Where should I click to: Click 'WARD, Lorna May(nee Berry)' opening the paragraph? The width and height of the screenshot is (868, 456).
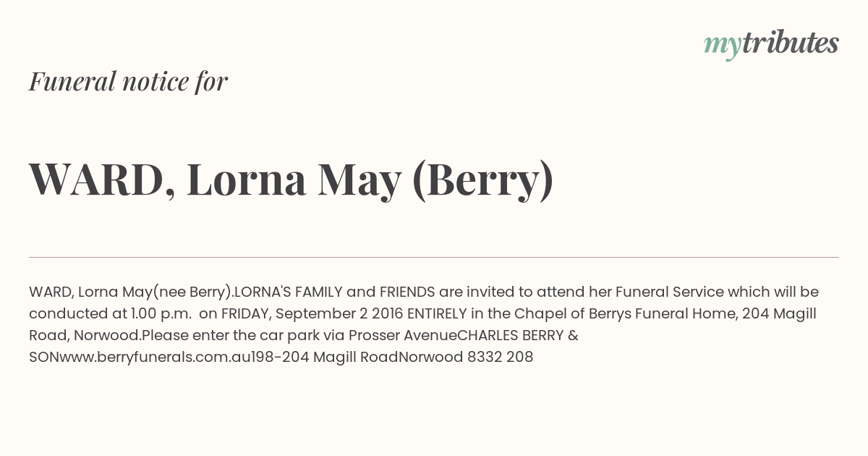pyautogui.click(x=132, y=292)
